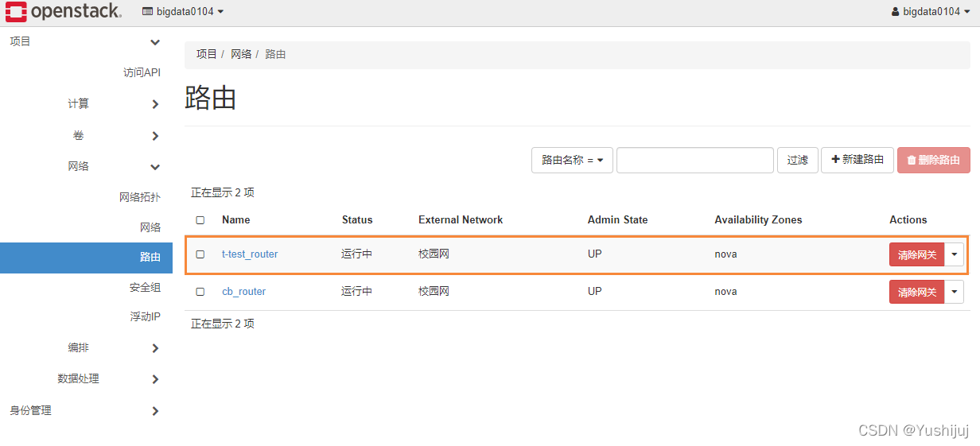Click the 运行中 status of t-test_router

(x=357, y=254)
